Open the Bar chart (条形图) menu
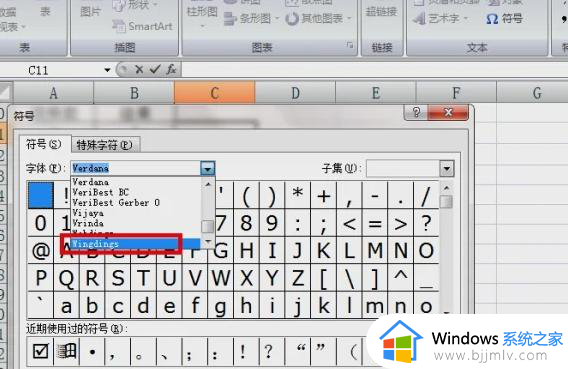This screenshot has width=568, height=369. [x=252, y=18]
